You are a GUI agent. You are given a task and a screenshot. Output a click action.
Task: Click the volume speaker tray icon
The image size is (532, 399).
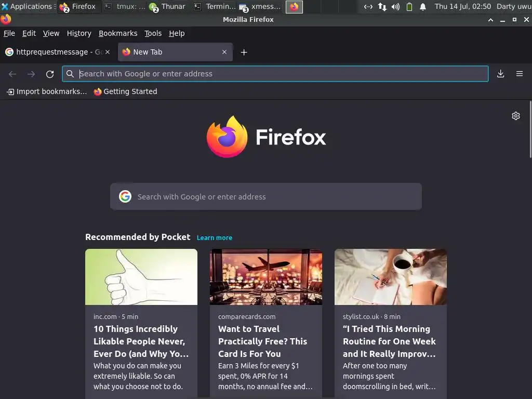point(395,6)
